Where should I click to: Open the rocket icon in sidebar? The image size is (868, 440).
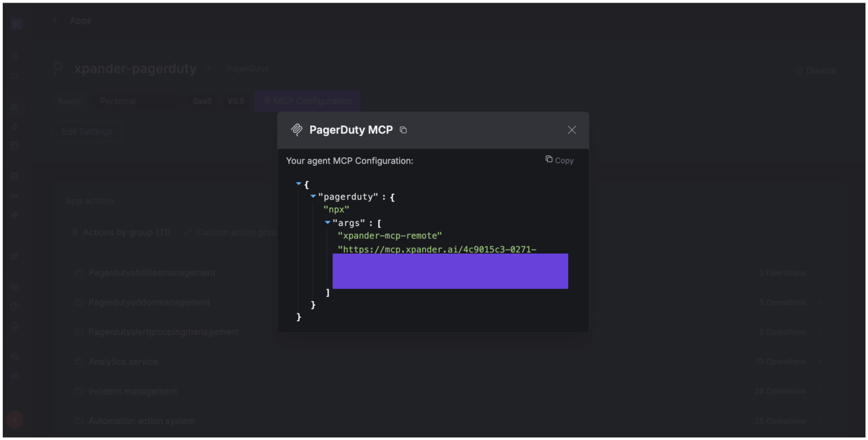[14, 256]
